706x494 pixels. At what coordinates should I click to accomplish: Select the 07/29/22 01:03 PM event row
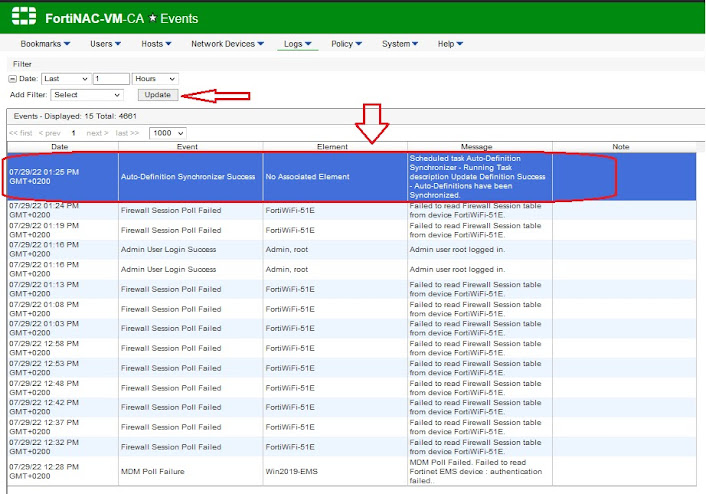tap(352, 329)
